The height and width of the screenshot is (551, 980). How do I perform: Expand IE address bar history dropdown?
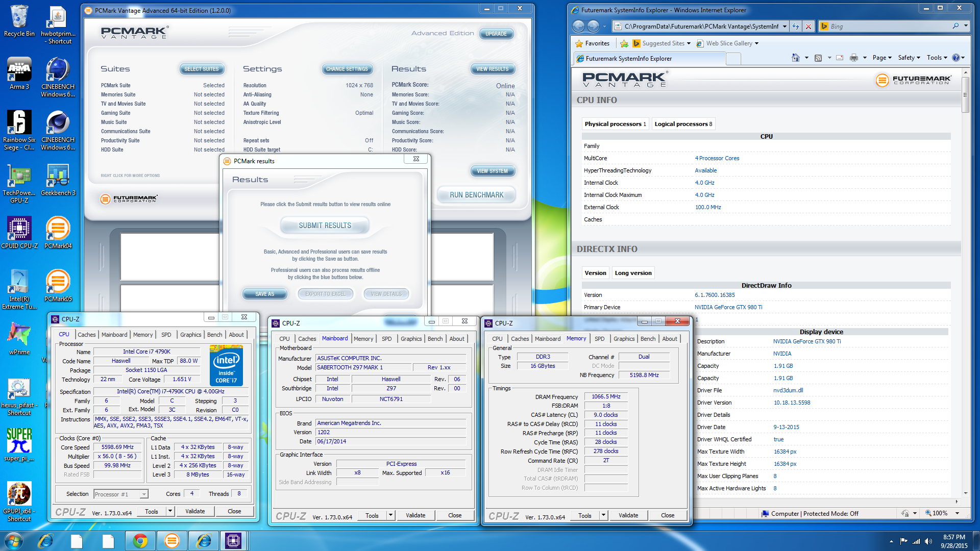(x=785, y=27)
